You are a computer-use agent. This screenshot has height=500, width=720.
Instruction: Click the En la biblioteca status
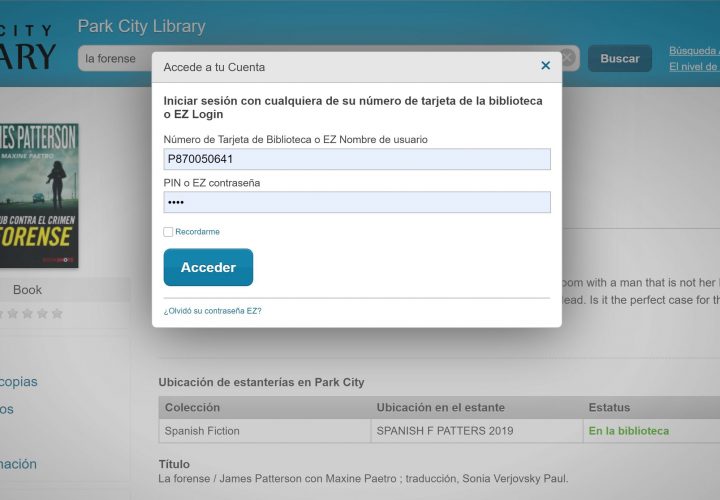(x=628, y=431)
